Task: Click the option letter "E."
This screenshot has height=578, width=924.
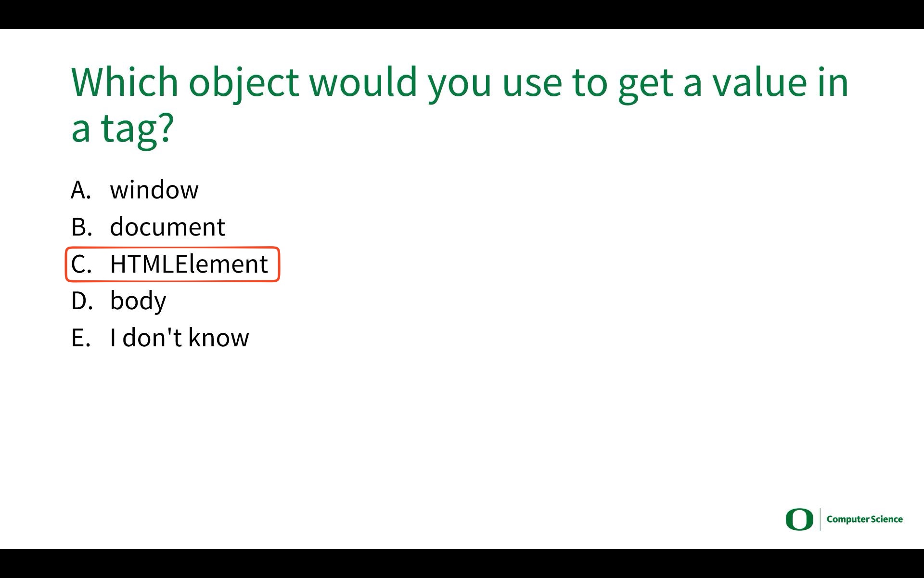Action: pos(81,338)
